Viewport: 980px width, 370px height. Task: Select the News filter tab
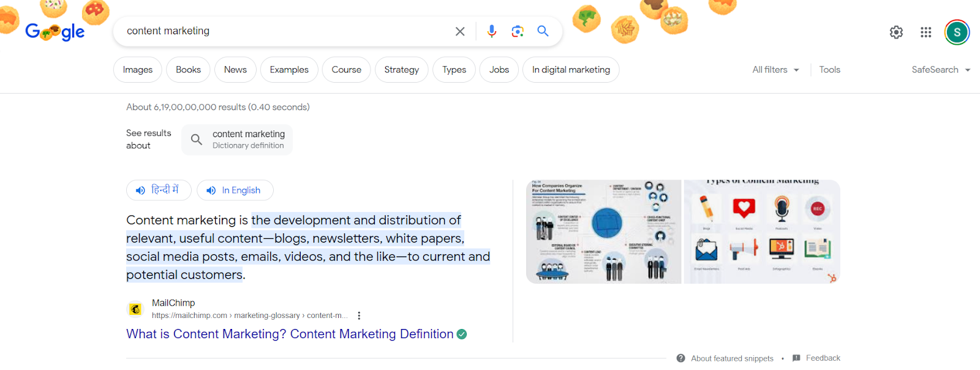tap(235, 70)
